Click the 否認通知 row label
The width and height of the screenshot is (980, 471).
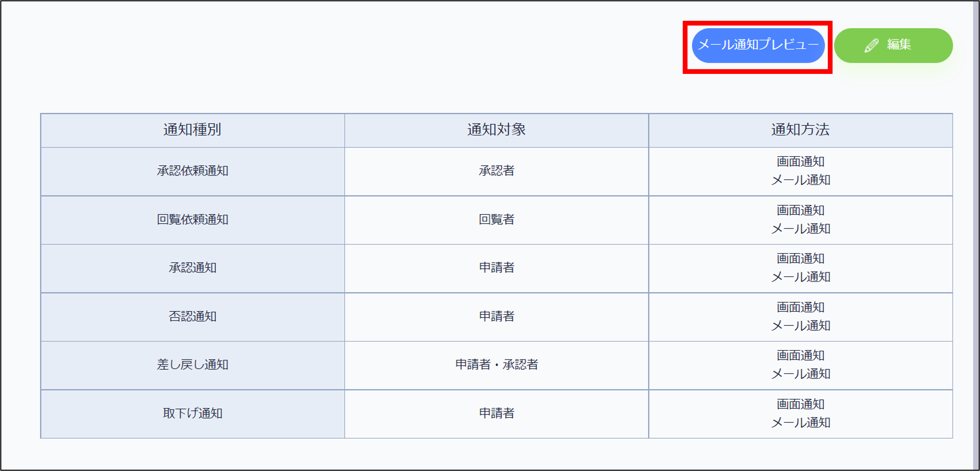(x=192, y=316)
